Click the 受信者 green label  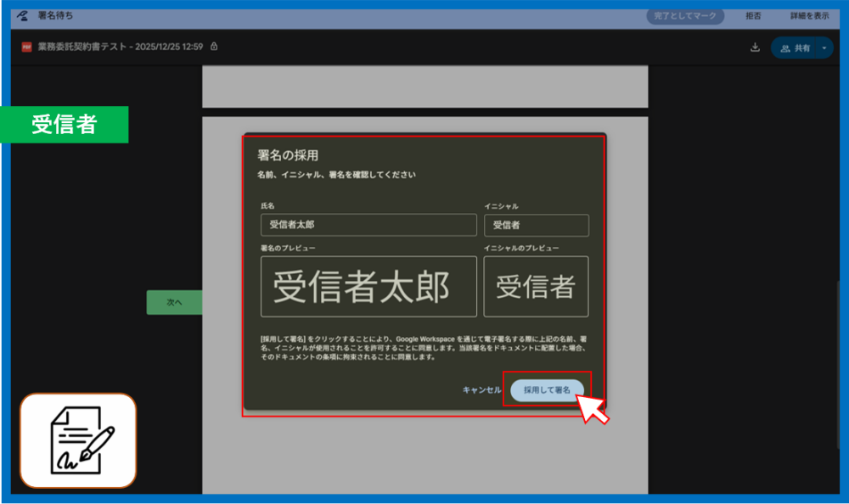coord(65,125)
